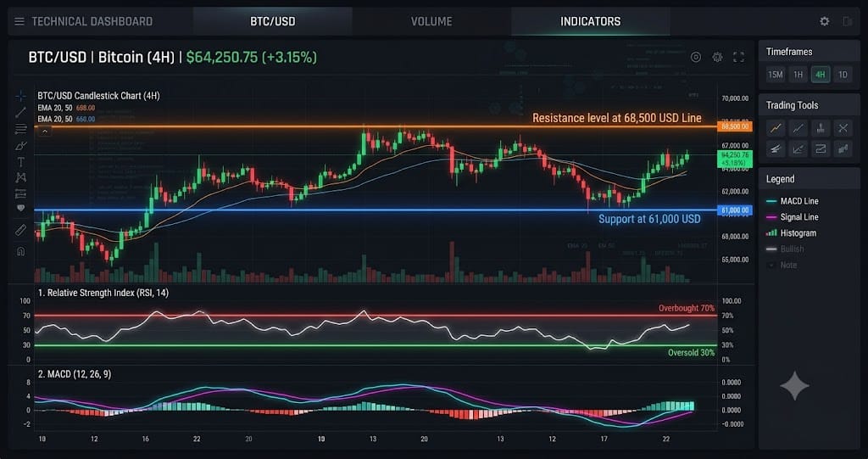Image resolution: width=868 pixels, height=459 pixels.
Task: Toggle MACD Line in the legend
Action: coord(793,201)
